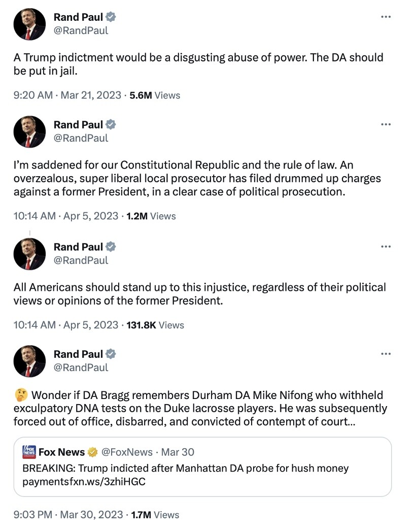Click the 9:20 AM Mar 21, 2023 timestamp

point(67,95)
